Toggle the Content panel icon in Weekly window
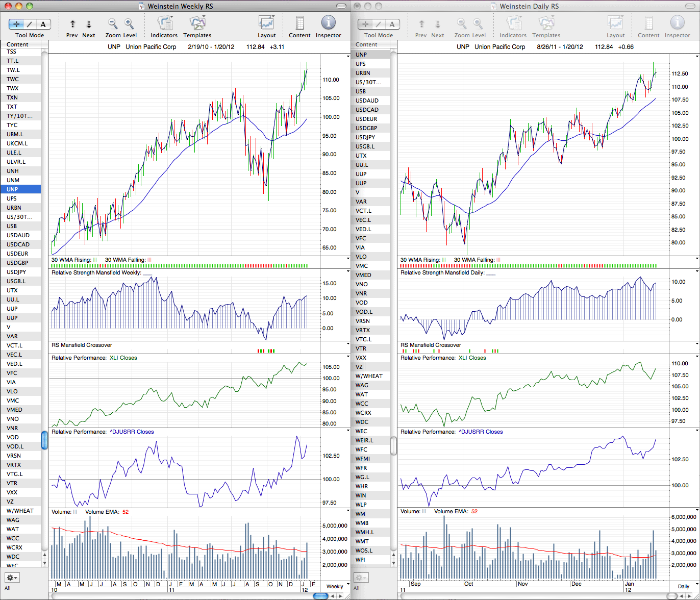This screenshot has width=700, height=600. [x=299, y=23]
